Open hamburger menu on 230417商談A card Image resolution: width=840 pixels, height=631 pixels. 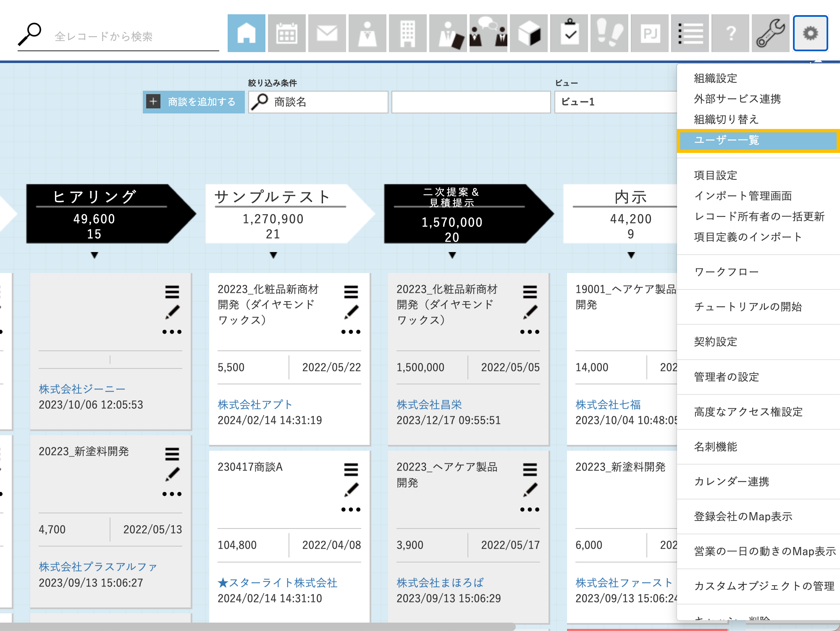click(x=351, y=470)
